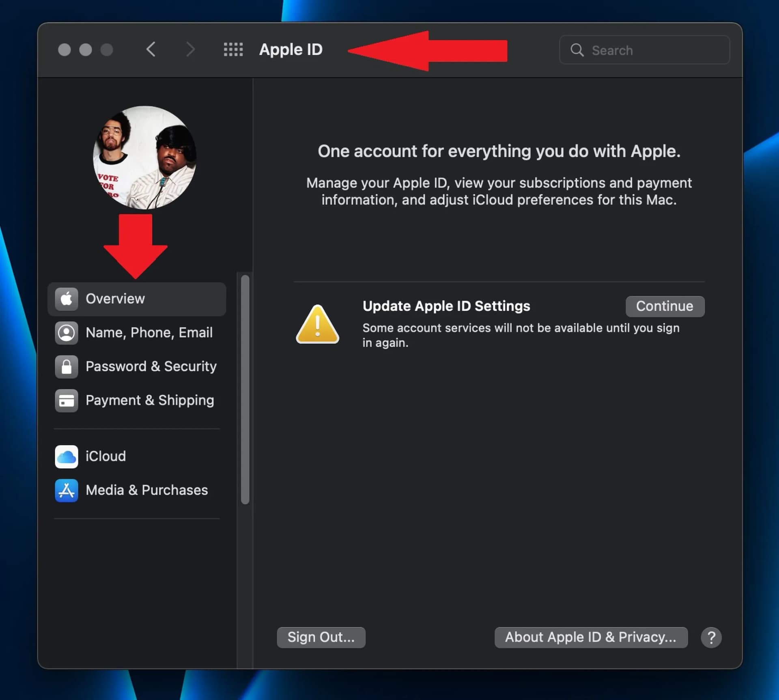Go forward with the right chevron
The height and width of the screenshot is (700, 779).
[190, 50]
